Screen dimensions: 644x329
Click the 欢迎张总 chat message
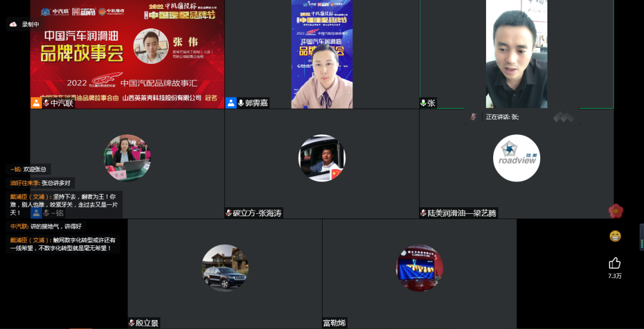(x=29, y=169)
